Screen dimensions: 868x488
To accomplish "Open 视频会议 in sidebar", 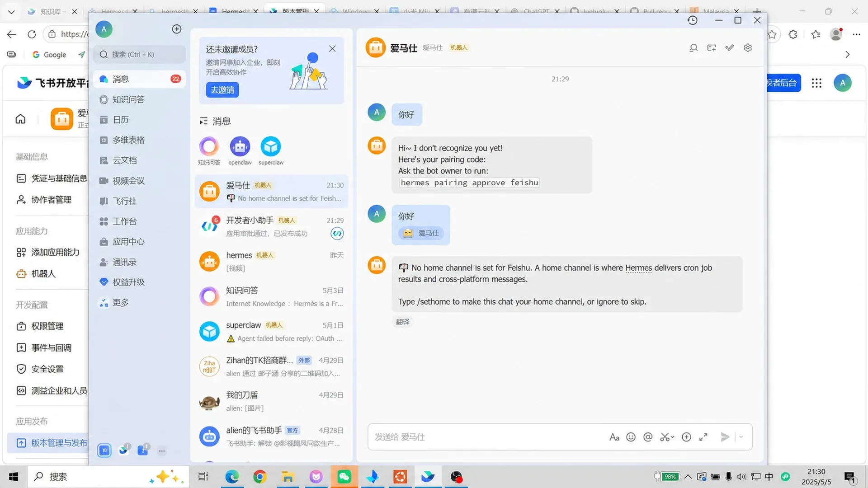I will pos(140,181).
